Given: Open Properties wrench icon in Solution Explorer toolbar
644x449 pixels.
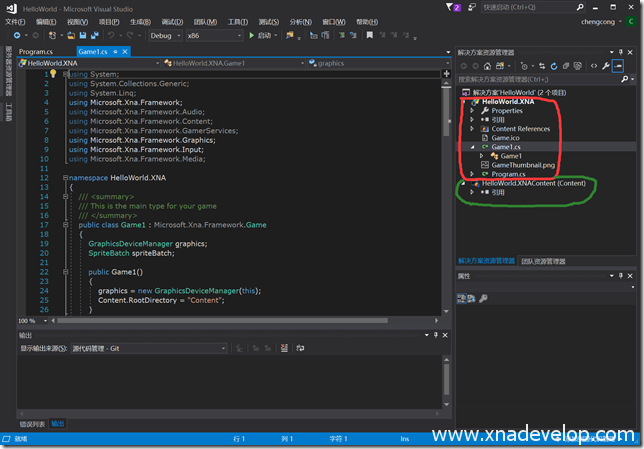Looking at the screenshot, I should click(x=606, y=65).
